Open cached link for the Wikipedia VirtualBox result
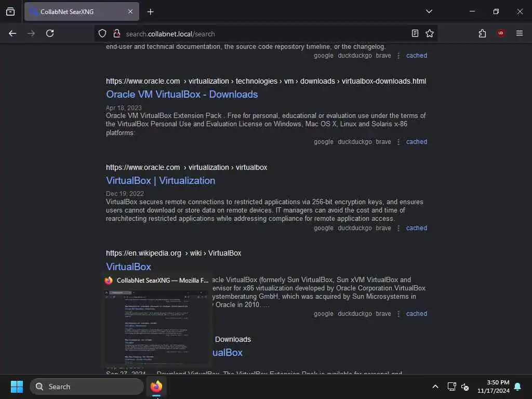The image size is (532, 399). 417,314
